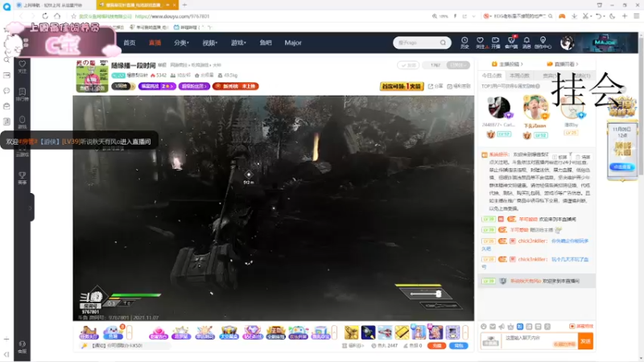Switch to the 今日贡献 tab
Viewport: 644px width, 362px height.
click(x=492, y=76)
